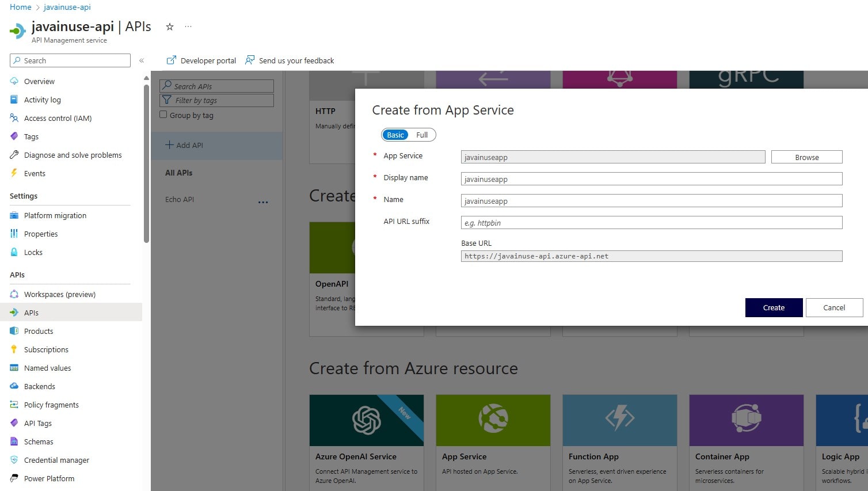The width and height of the screenshot is (868, 491).
Task: Click the Base URL read-only field
Action: click(652, 256)
